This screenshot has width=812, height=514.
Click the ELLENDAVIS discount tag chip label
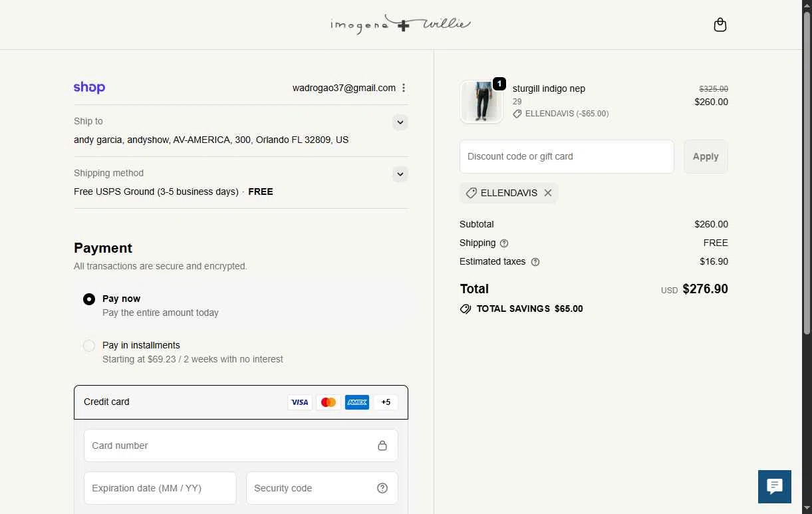point(509,193)
